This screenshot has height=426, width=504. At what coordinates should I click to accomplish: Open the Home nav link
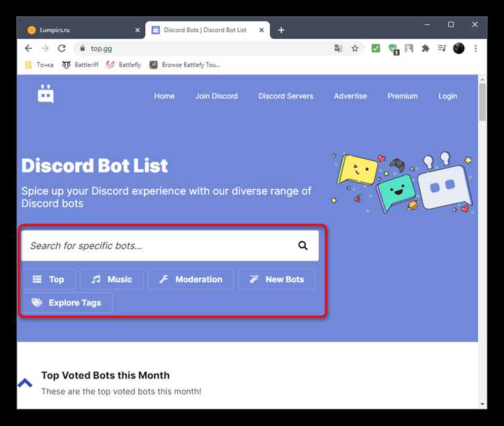click(164, 96)
